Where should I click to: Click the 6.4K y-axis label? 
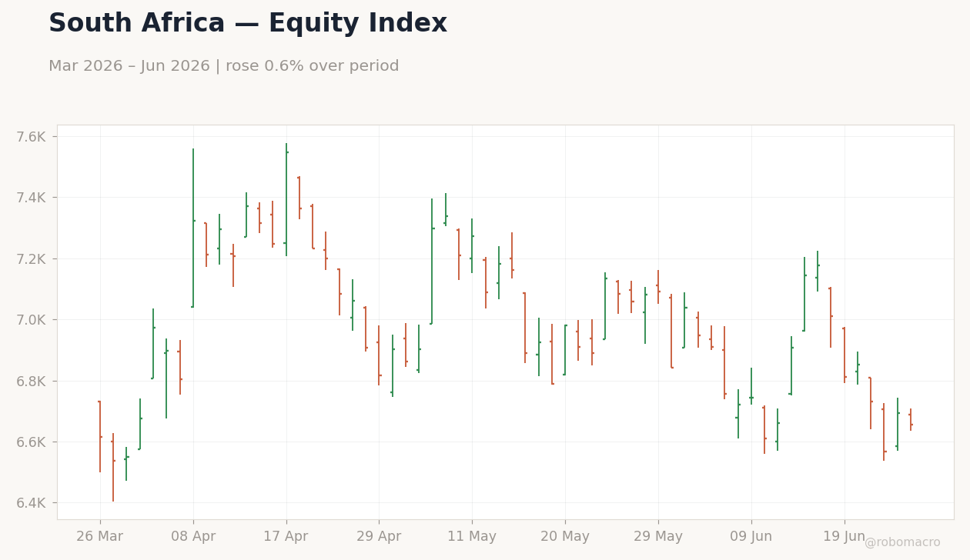click(32, 503)
